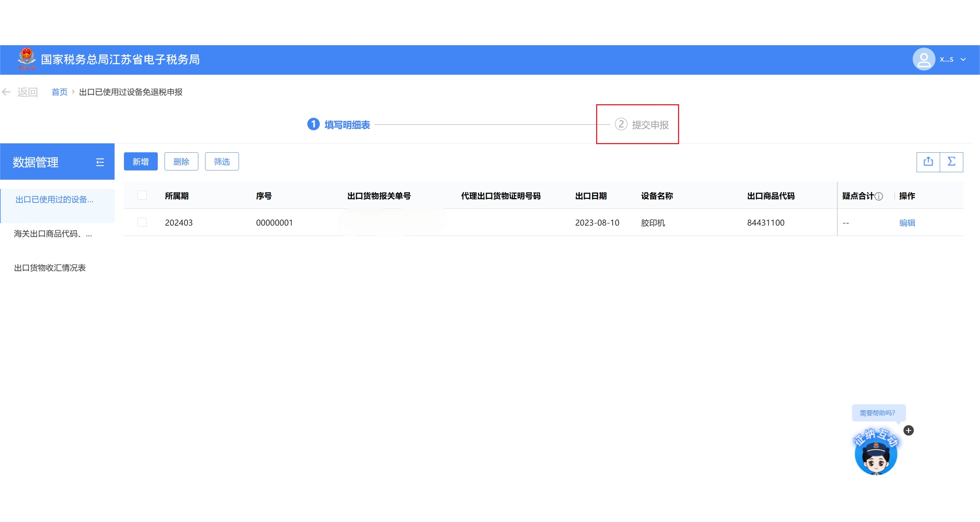Click the 删除 button

point(181,162)
